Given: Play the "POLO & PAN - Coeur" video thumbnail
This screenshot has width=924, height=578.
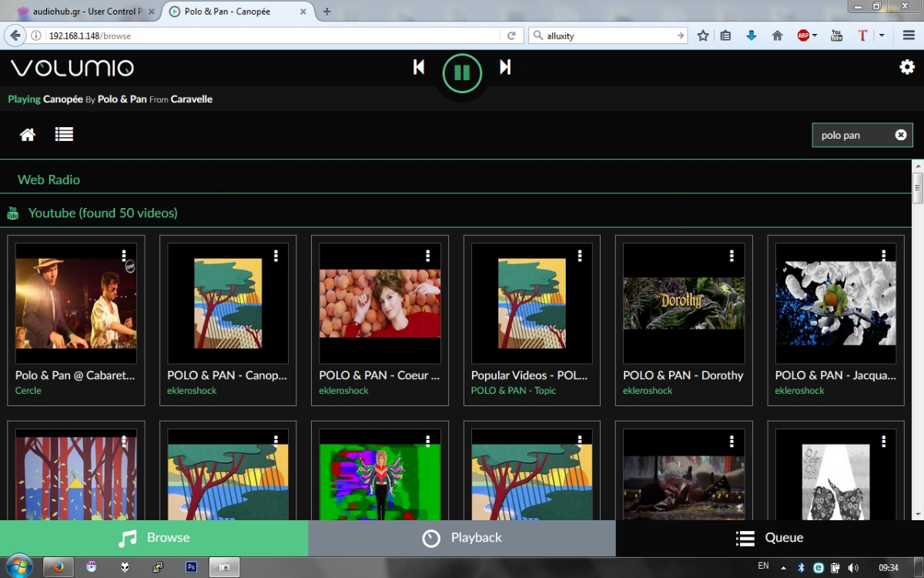Looking at the screenshot, I should pos(379,303).
